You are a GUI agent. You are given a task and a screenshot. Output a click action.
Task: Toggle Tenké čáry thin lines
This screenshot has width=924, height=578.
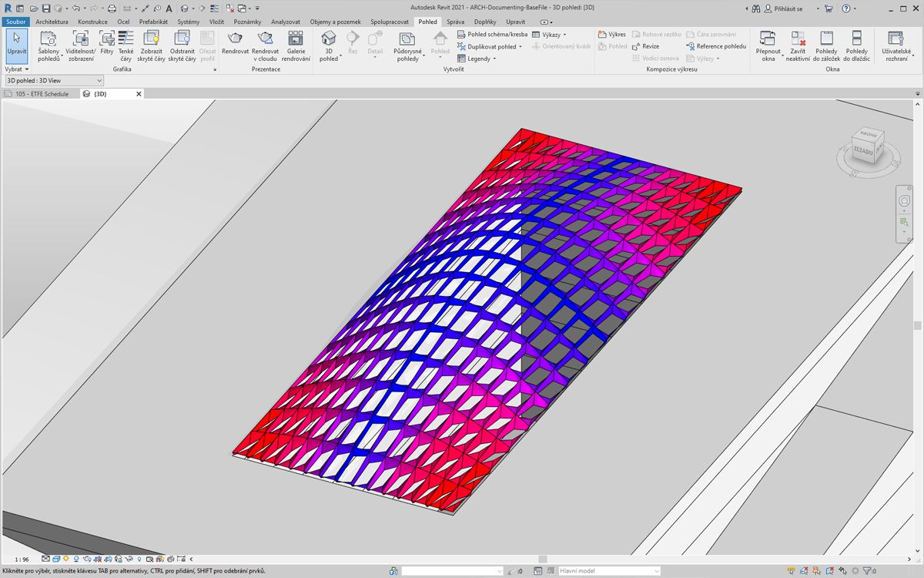[x=126, y=46]
